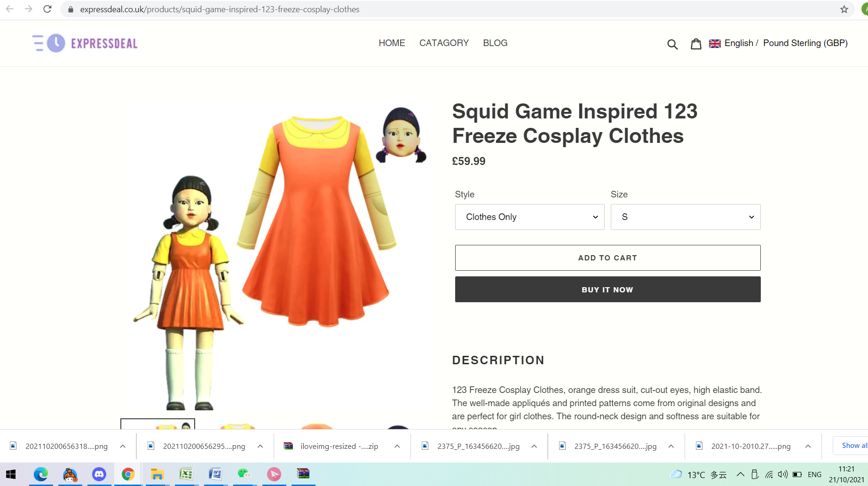This screenshot has height=486, width=868.
Task: Click the ADD TO CART button
Action: [x=608, y=258]
